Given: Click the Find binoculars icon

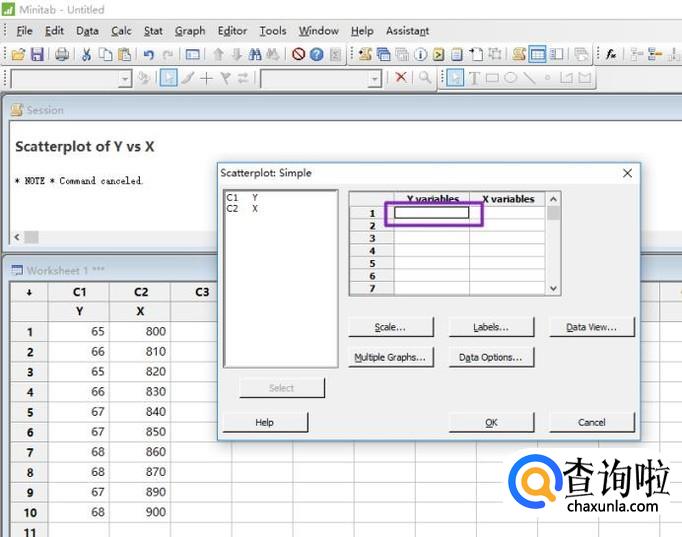Looking at the screenshot, I should click(x=255, y=54).
